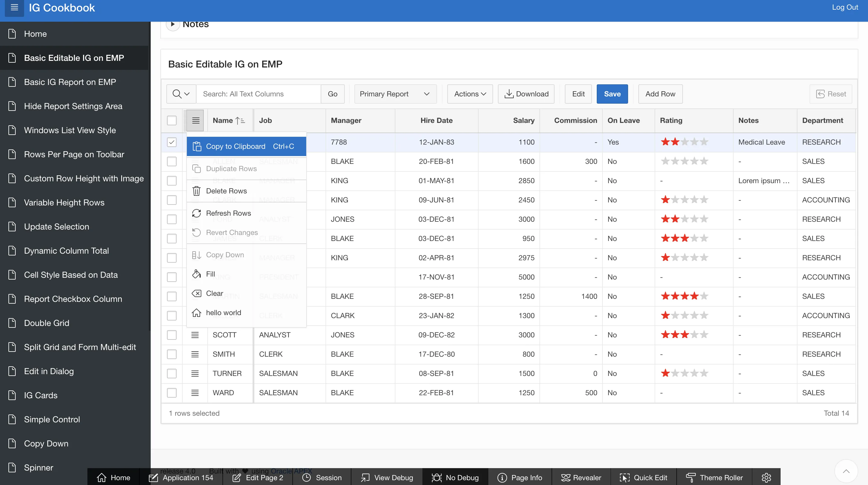Click the header row actions menu icon
868x485 pixels.
pyautogui.click(x=195, y=120)
